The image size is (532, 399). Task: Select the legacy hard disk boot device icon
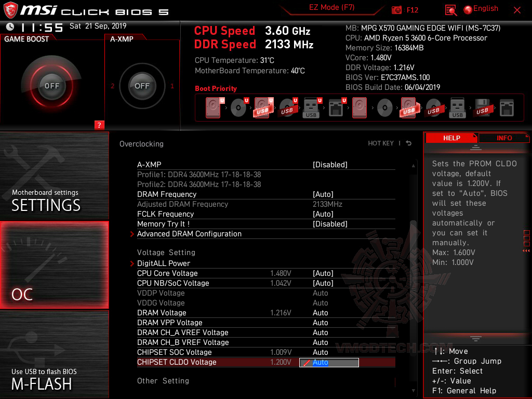point(360,108)
